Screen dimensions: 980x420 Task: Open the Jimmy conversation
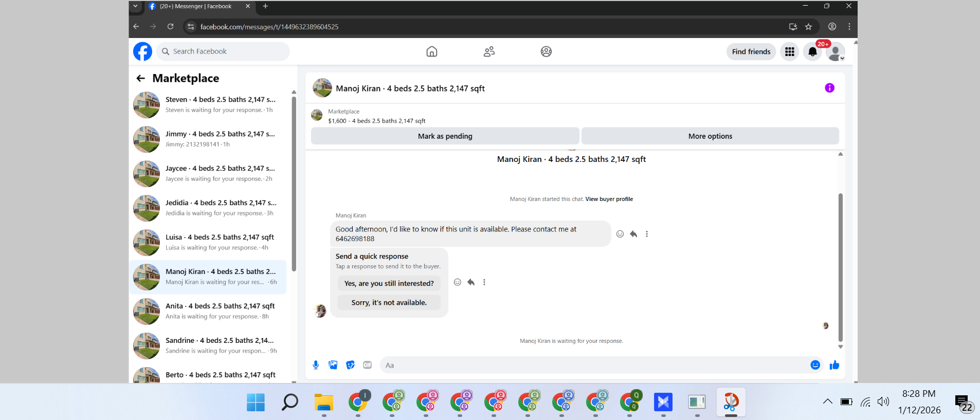[208, 139]
